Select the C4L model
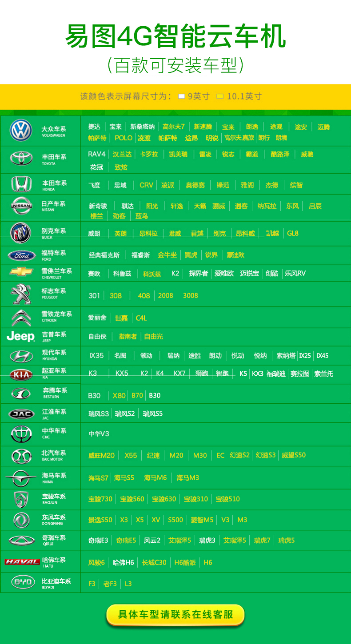351x644 pixels. point(141,318)
